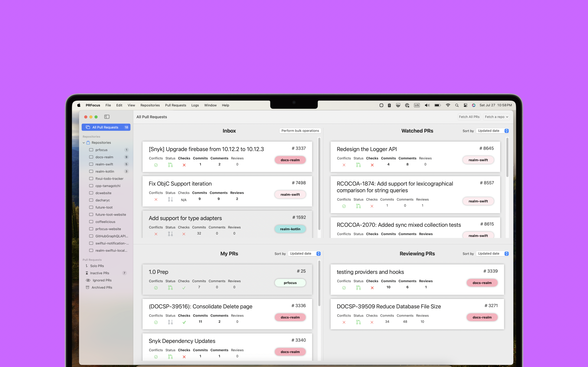Click the Ignored PRs sidebar icon
The height and width of the screenshot is (367, 588).
(x=88, y=280)
